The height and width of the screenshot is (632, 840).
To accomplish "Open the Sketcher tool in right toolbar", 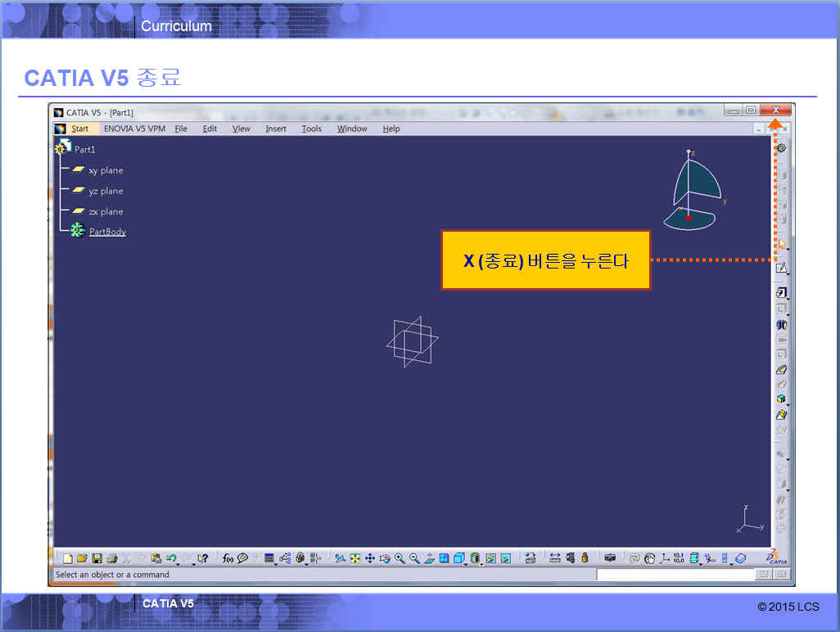I will 781,268.
